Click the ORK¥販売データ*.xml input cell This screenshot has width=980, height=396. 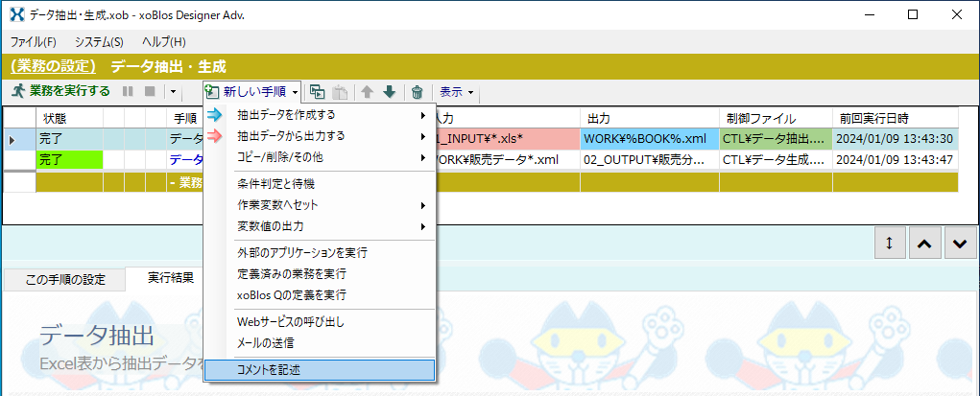[507, 160]
